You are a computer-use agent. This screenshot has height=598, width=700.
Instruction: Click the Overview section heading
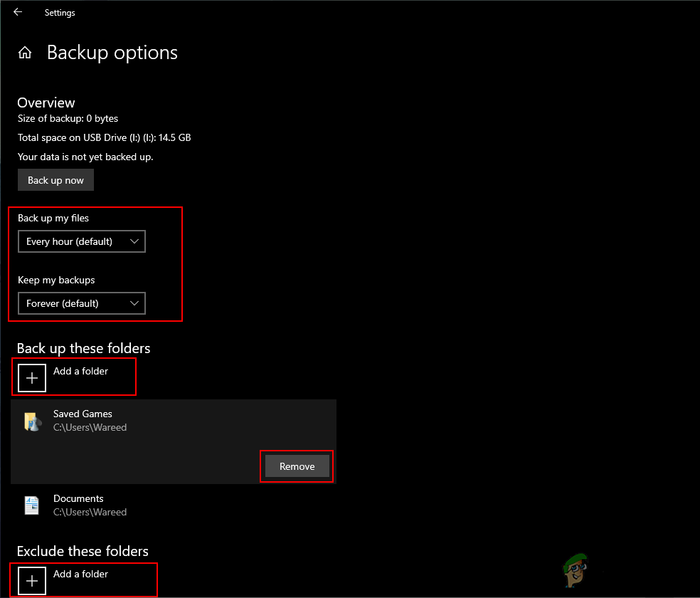46,103
